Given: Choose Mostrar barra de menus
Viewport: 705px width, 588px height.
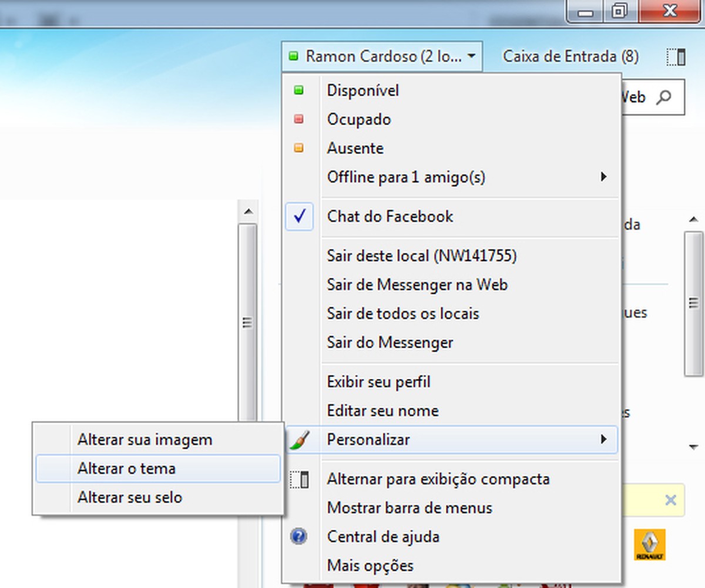Looking at the screenshot, I should (451, 508).
